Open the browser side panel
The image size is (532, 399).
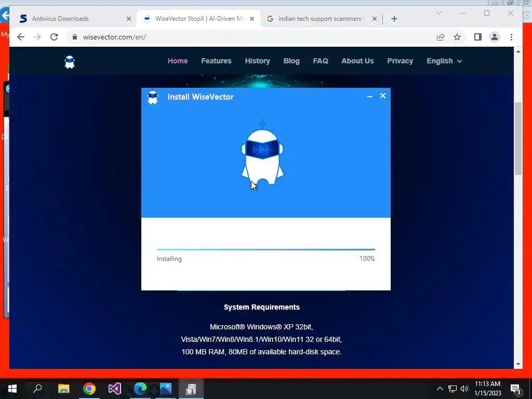(x=478, y=37)
